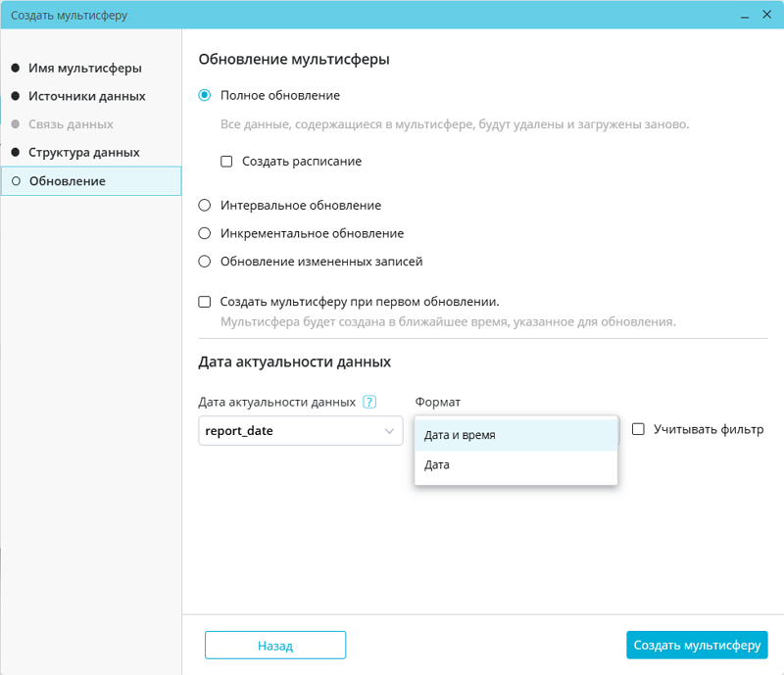
Task: Open the Источники данных step
Action: 87,96
